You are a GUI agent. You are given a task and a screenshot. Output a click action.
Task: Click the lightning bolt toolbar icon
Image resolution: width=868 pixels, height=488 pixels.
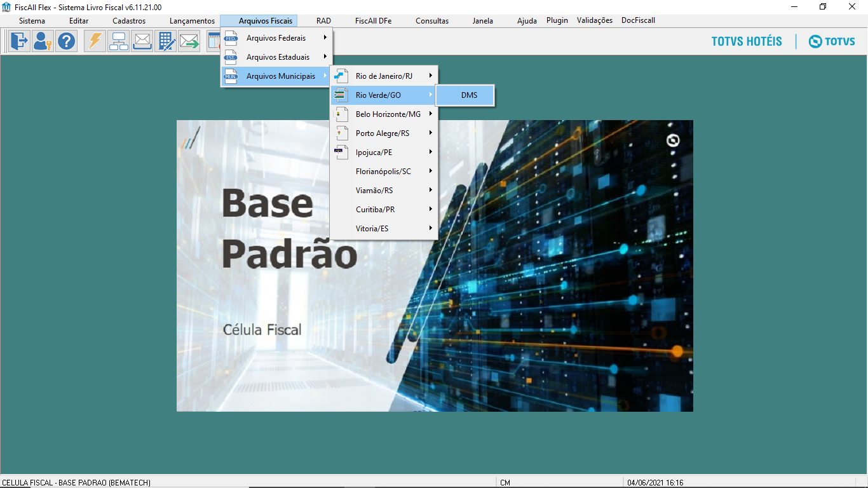pos(95,41)
